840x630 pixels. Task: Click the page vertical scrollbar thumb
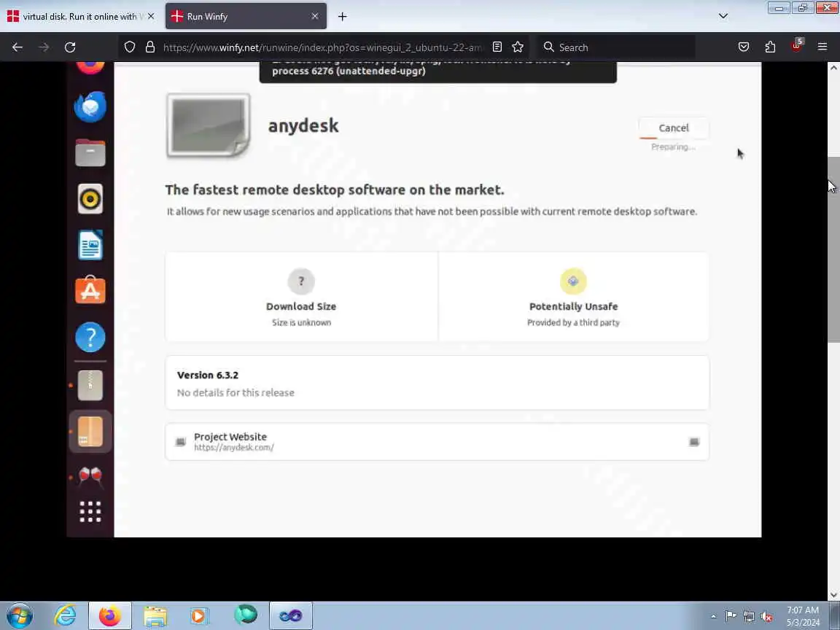pos(833,249)
